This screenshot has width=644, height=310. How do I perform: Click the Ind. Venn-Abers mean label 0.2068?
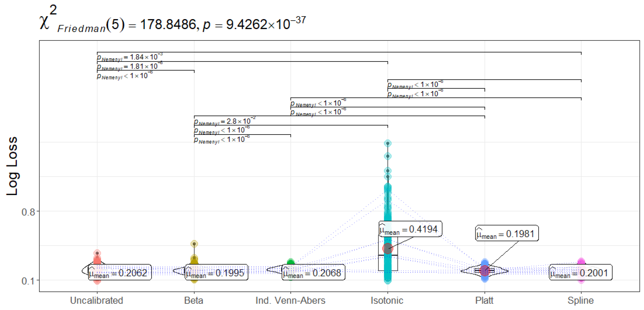pyautogui.click(x=313, y=272)
